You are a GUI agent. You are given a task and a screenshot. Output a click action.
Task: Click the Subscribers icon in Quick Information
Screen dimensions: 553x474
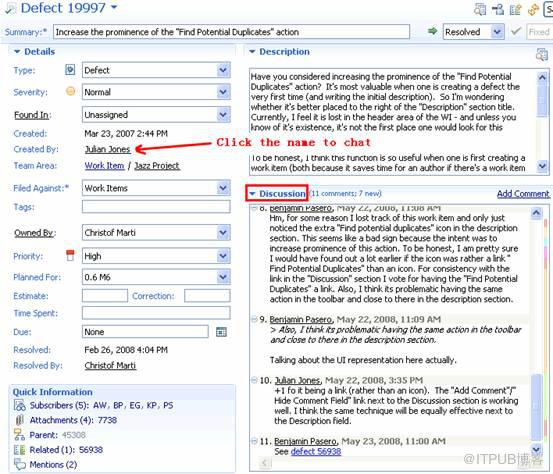[20, 405]
